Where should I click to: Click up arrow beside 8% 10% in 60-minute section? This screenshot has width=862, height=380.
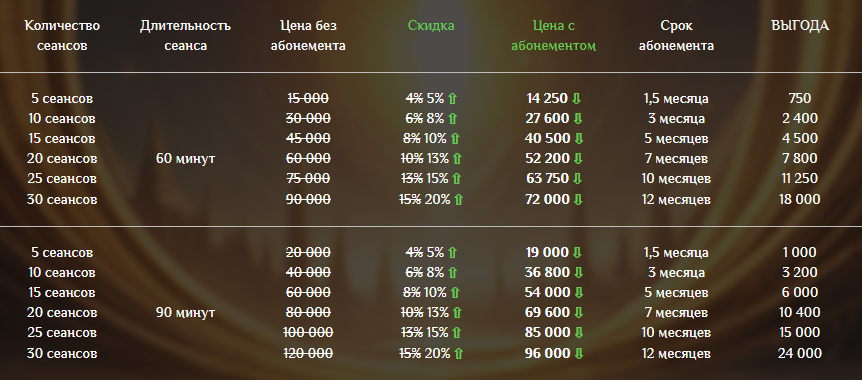point(455,139)
